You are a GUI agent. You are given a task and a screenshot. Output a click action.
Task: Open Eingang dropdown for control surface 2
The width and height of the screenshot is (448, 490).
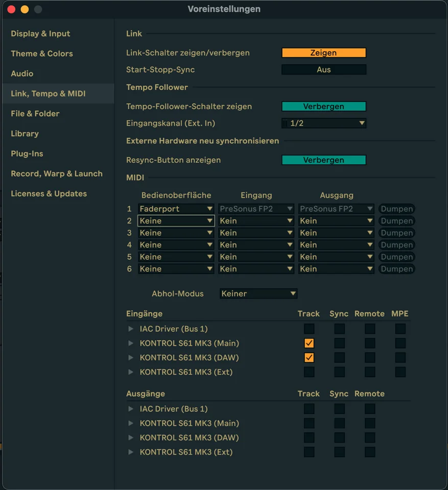pyautogui.click(x=256, y=221)
